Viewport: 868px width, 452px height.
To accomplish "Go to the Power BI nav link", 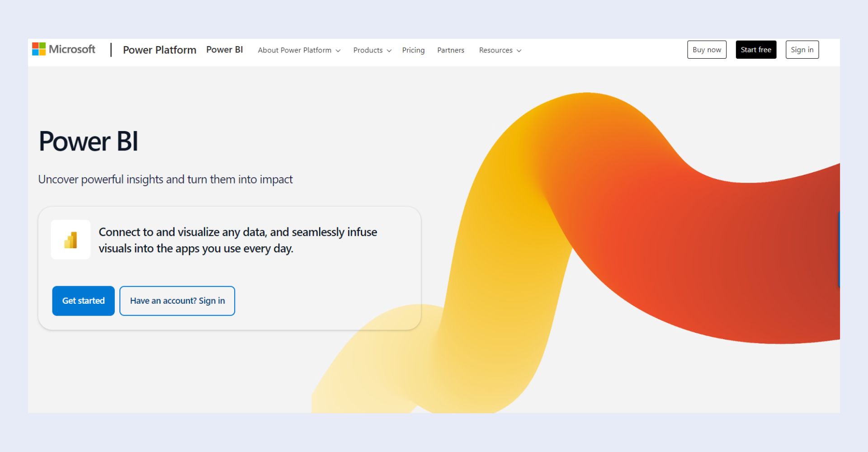I will point(225,50).
